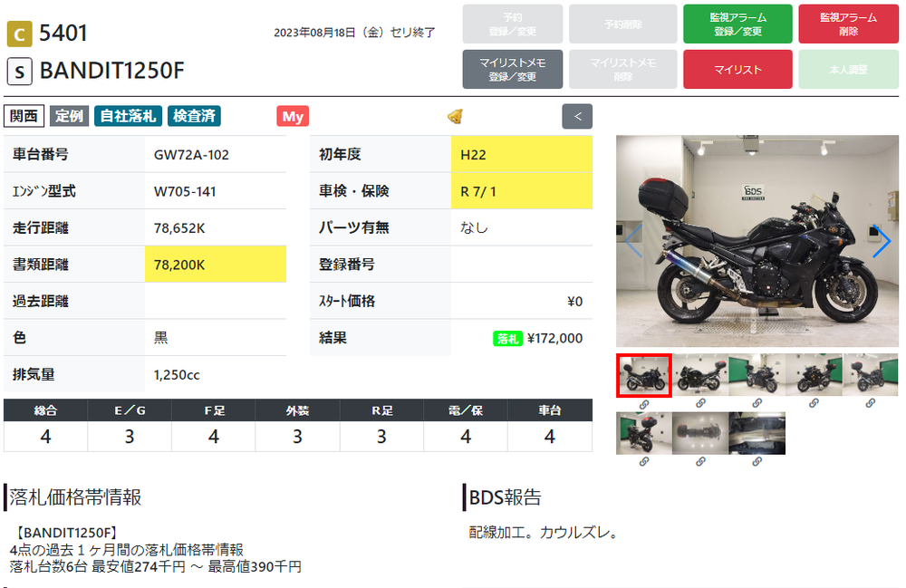Collapse the panel with the gray chevron button
Image resolution: width=906 pixels, height=588 pixels.
point(577,116)
